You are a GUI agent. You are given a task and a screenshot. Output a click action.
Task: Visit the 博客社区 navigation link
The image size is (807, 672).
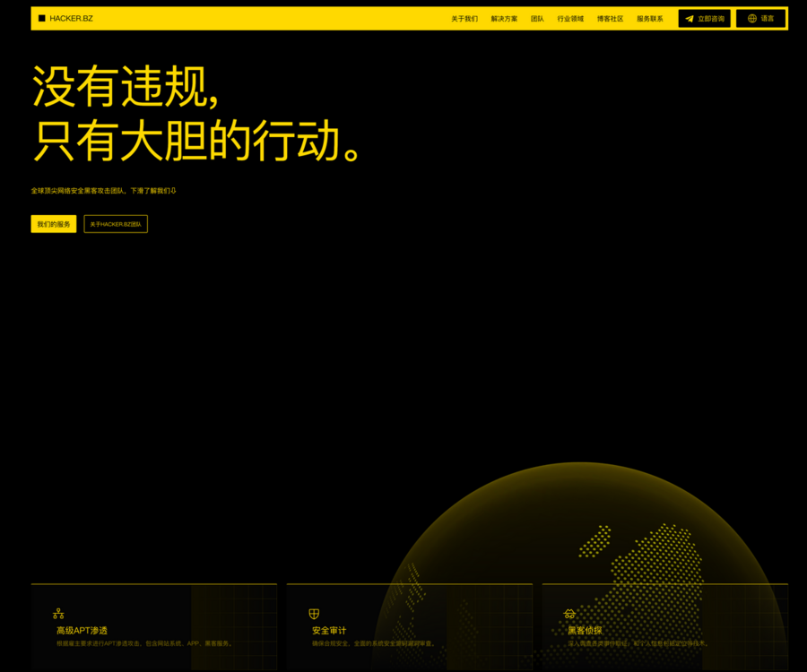tap(610, 19)
